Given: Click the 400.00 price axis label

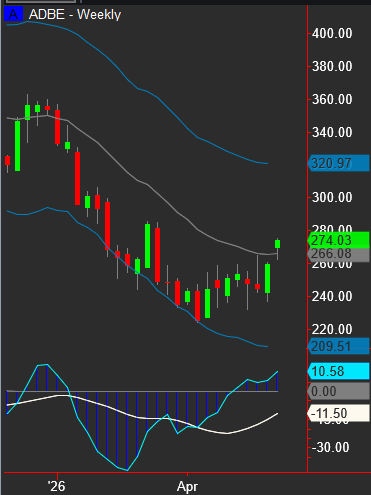Looking at the screenshot, I should 332,33.
